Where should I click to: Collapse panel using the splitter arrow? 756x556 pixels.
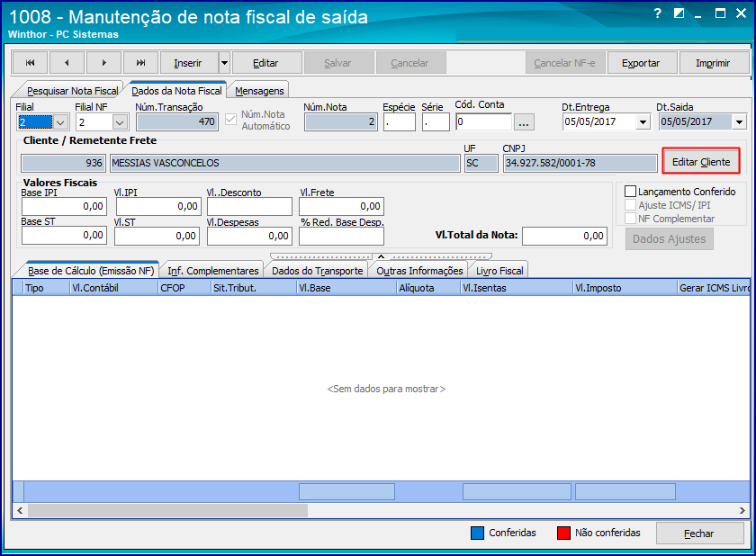point(381,256)
